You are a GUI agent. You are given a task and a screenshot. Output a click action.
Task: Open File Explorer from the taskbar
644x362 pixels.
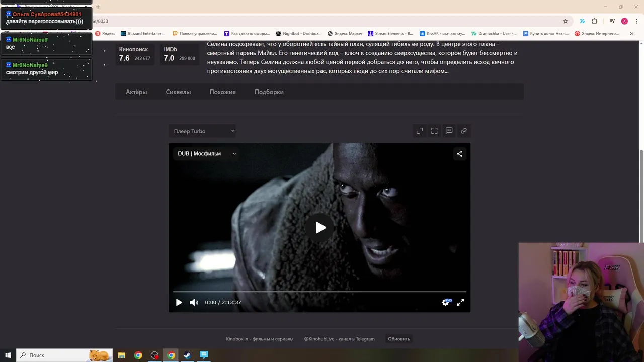(x=122, y=355)
